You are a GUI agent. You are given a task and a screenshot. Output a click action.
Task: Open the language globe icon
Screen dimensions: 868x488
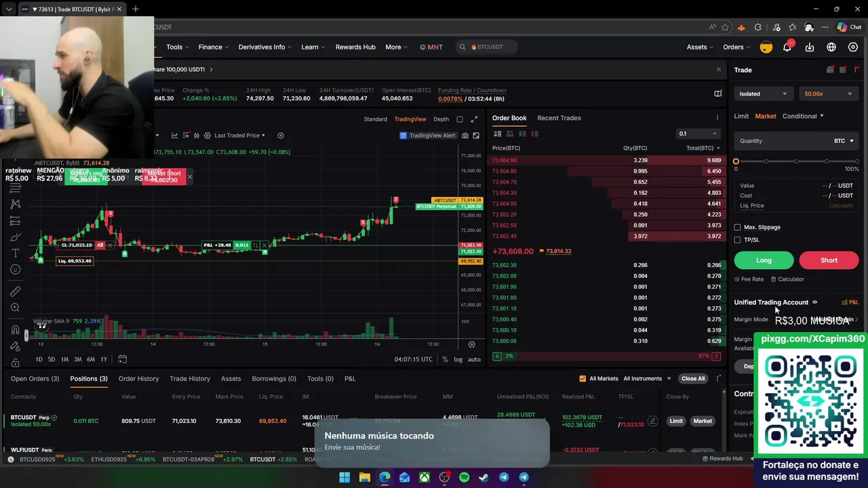click(x=831, y=47)
